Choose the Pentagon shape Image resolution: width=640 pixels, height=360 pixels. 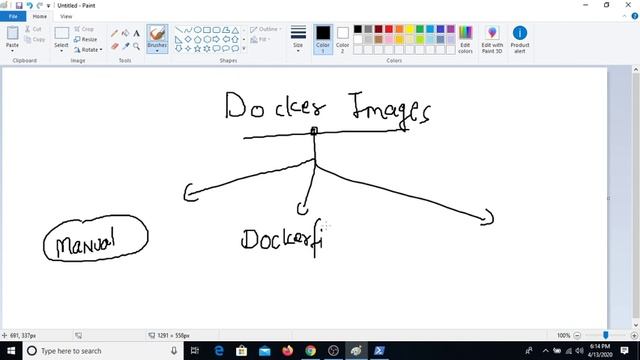pos(198,40)
